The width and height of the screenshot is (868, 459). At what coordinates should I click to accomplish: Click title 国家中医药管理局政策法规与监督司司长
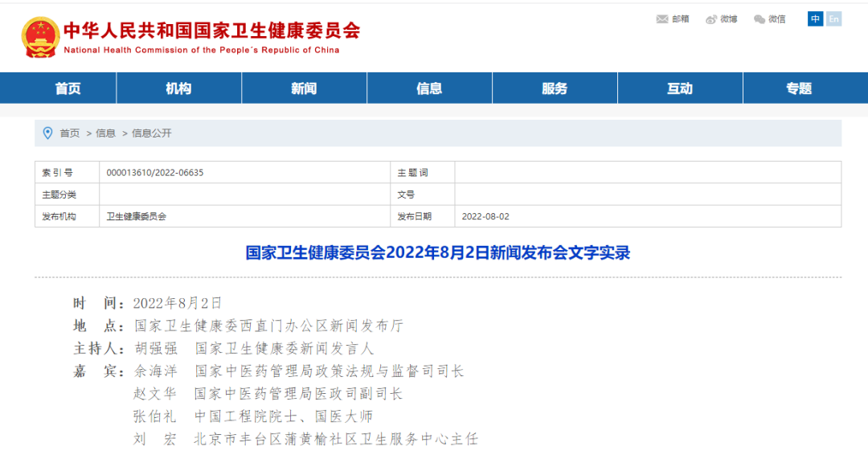[x=329, y=371]
